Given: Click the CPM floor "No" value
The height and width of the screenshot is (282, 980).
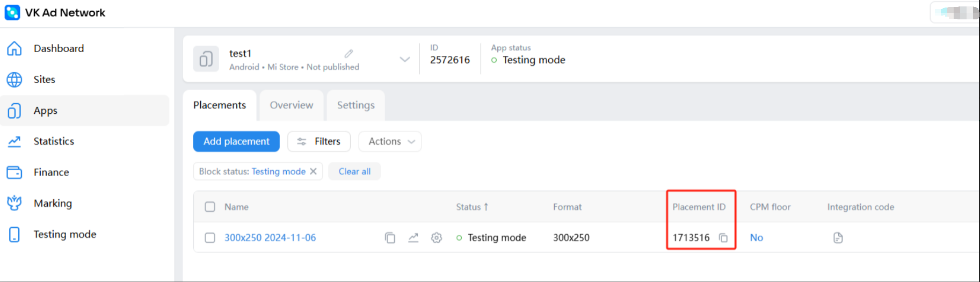Looking at the screenshot, I should click(756, 238).
